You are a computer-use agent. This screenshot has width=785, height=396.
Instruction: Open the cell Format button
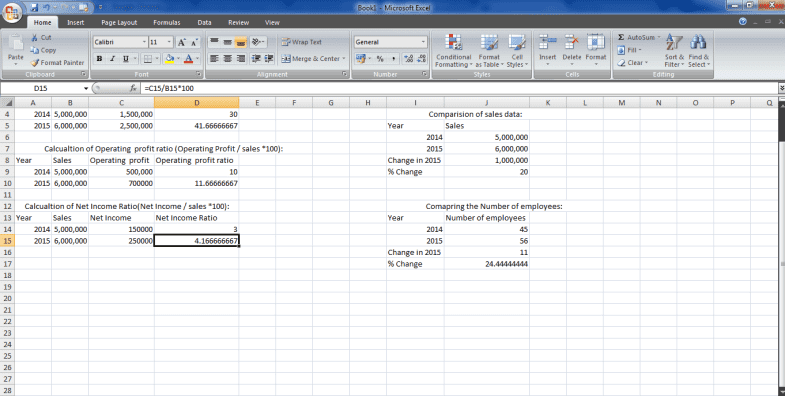(596, 49)
